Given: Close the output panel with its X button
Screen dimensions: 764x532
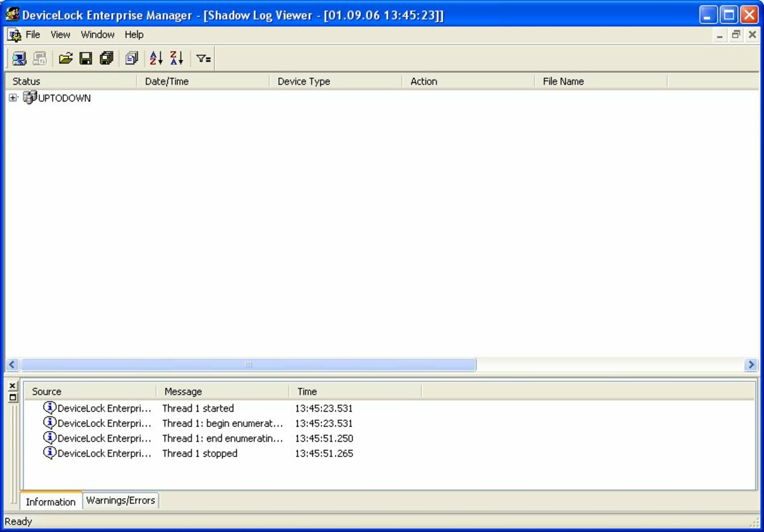Looking at the screenshot, I should (12, 386).
